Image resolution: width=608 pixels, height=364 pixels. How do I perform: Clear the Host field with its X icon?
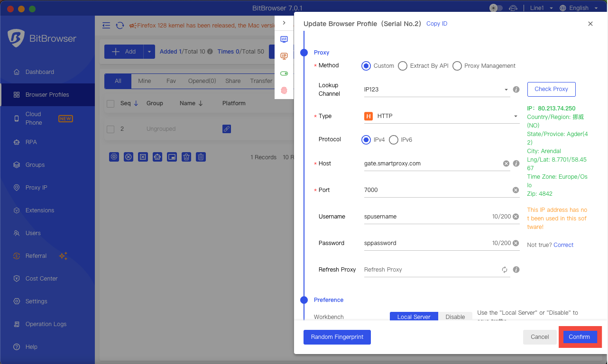click(x=506, y=164)
